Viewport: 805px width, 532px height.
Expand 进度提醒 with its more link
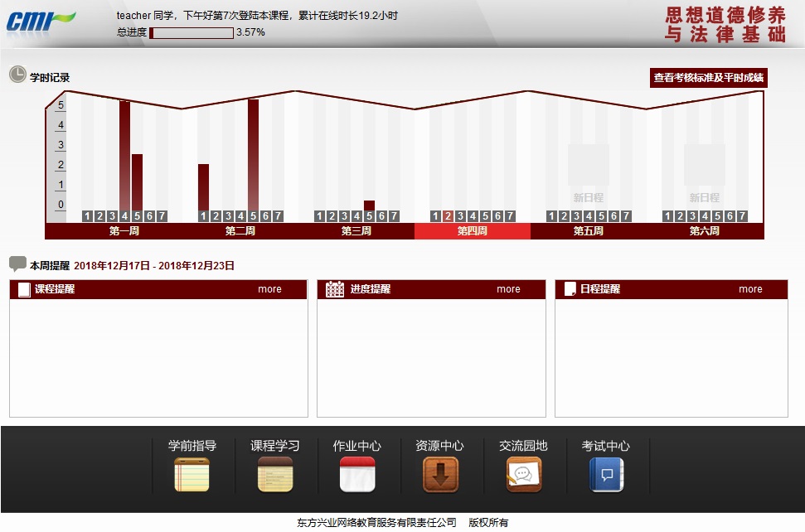click(x=508, y=289)
